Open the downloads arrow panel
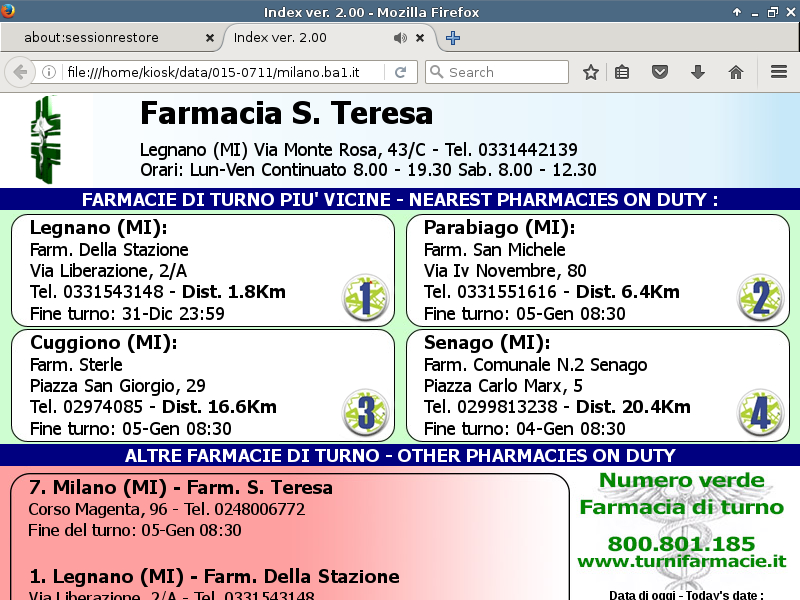800x600 pixels. click(698, 72)
